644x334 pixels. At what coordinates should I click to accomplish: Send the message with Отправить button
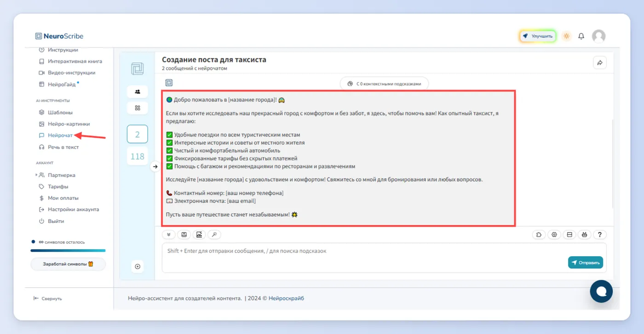(586, 263)
